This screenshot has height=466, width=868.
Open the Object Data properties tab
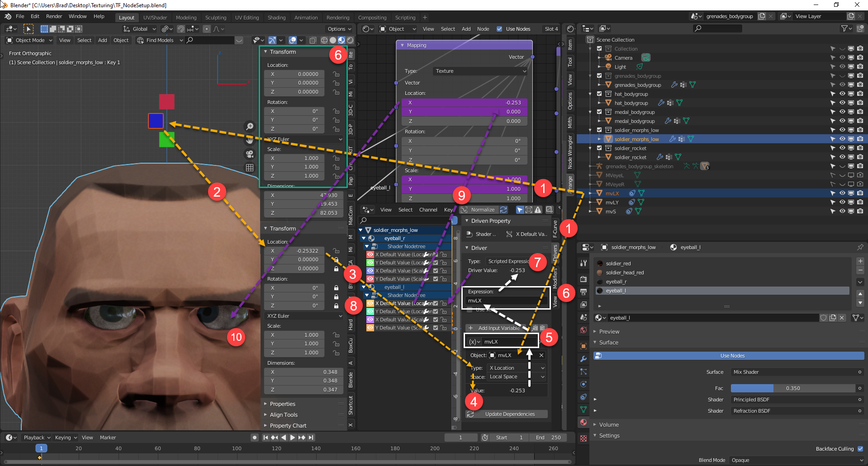coord(583,410)
